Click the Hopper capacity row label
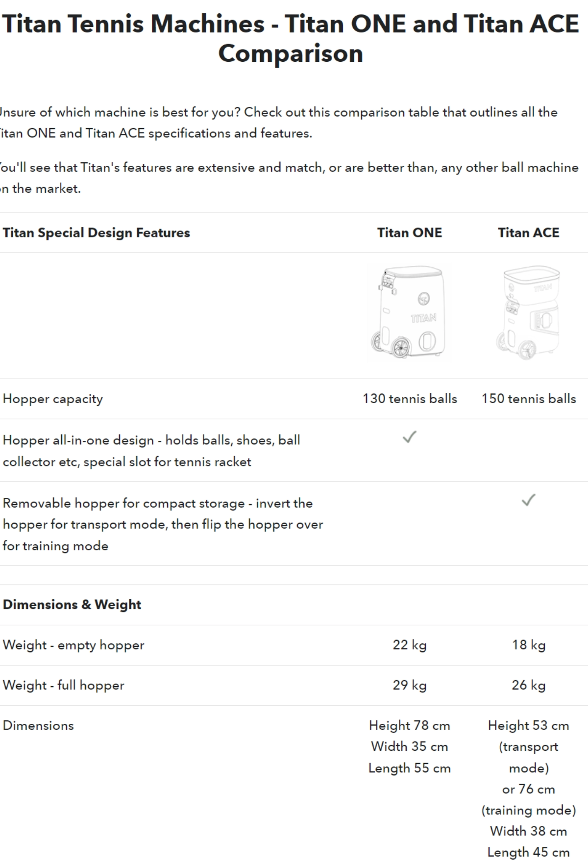The width and height of the screenshot is (588, 868). 53,399
